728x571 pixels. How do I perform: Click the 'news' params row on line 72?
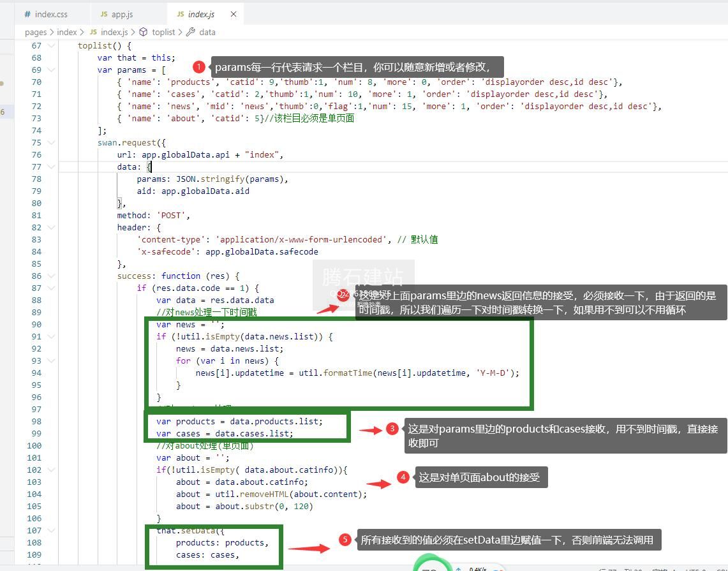point(389,107)
